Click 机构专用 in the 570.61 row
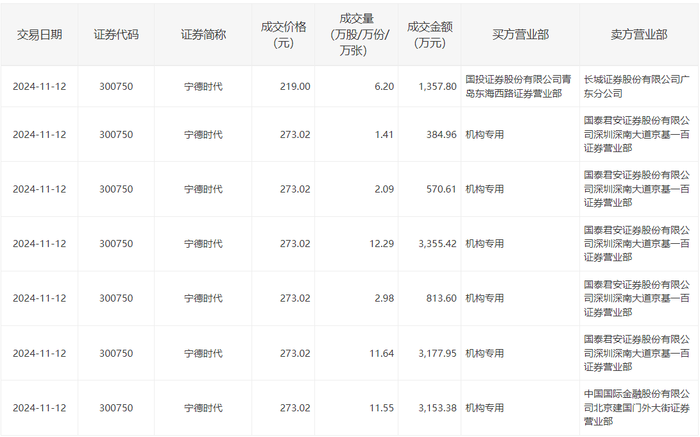Image resolution: width=700 pixels, height=437 pixels. (x=484, y=189)
